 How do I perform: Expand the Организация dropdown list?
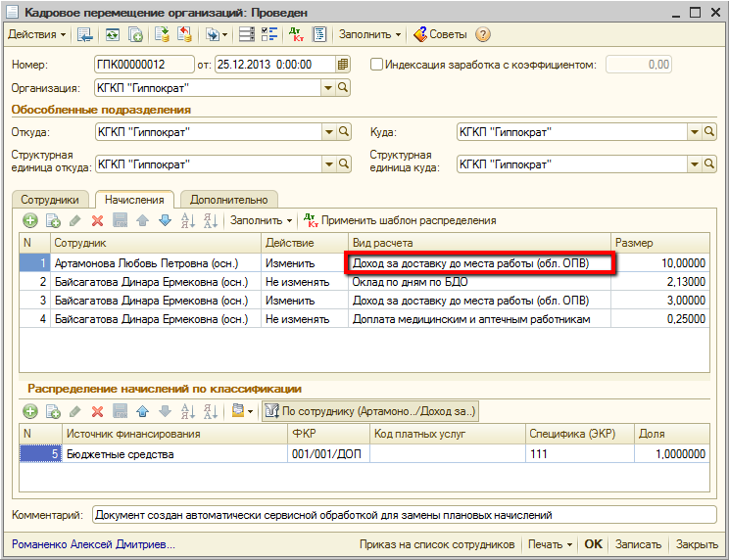point(328,88)
